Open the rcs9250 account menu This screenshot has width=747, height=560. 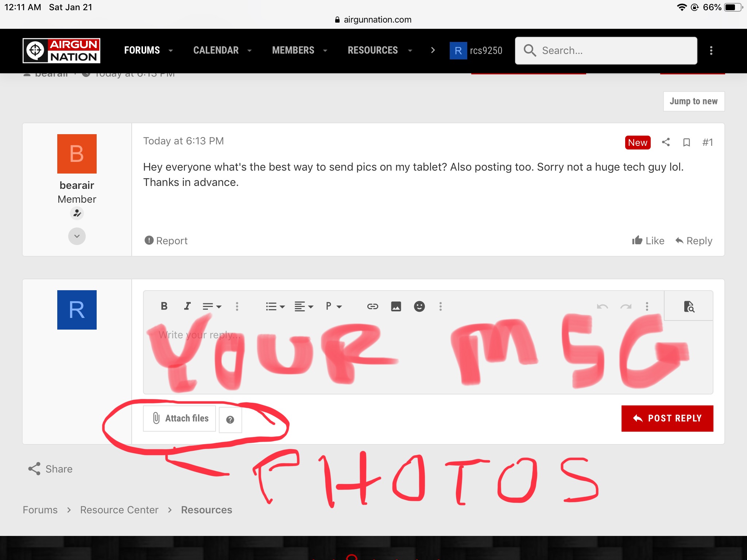pos(476,50)
